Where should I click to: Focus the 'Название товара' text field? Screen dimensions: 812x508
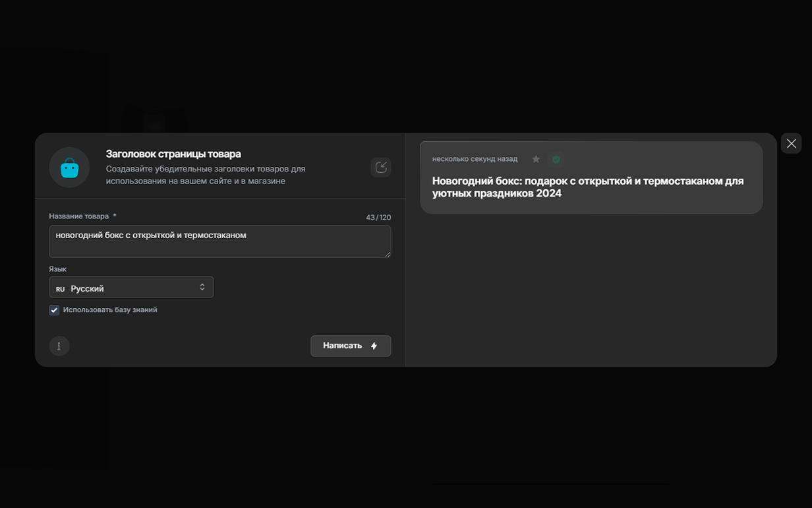pyautogui.click(x=219, y=241)
